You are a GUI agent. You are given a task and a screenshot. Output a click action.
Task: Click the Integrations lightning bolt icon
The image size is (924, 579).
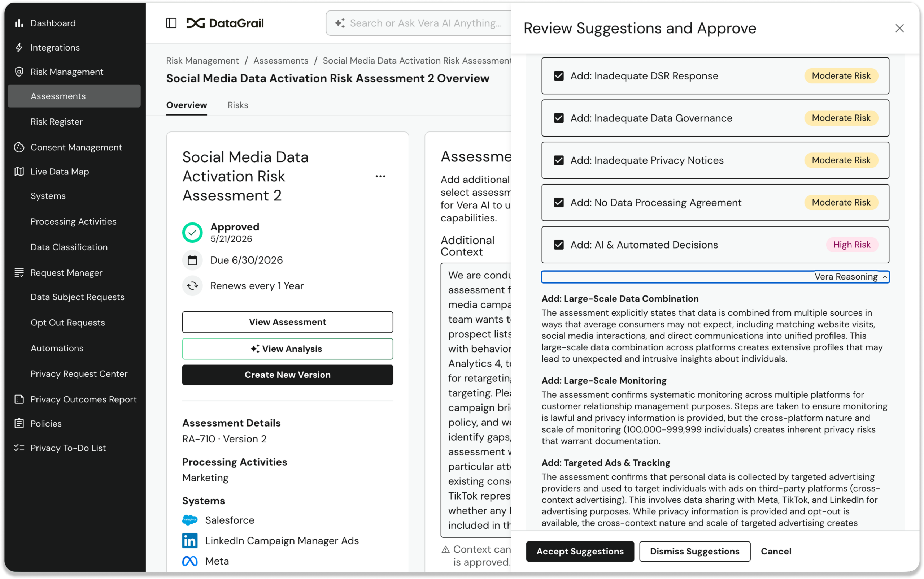click(x=19, y=47)
